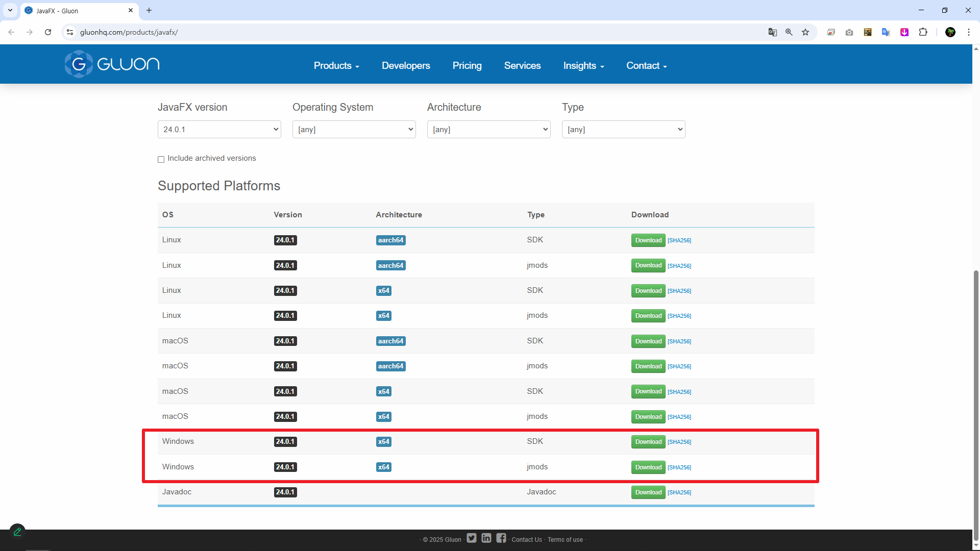Open a new browser tab
Screen dimensions: 980x551
click(149, 10)
